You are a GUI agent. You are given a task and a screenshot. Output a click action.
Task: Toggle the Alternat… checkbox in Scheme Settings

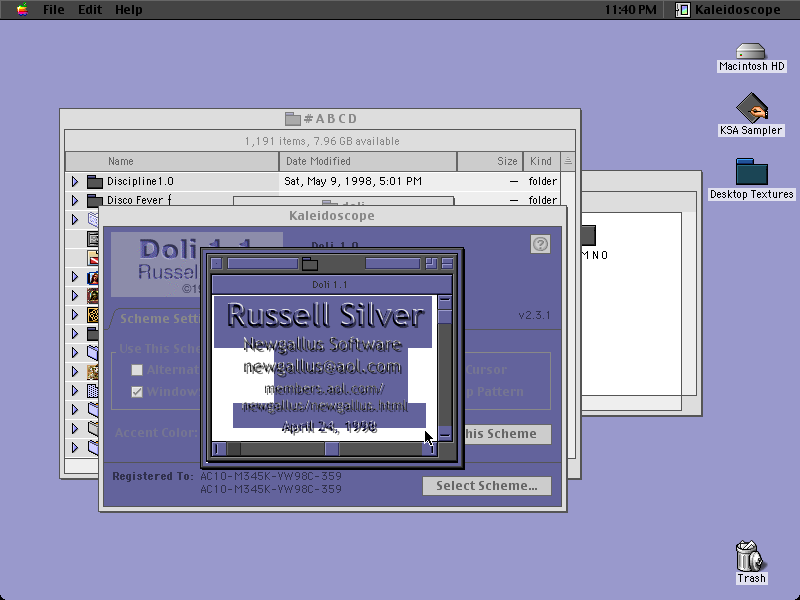pyautogui.click(x=137, y=370)
